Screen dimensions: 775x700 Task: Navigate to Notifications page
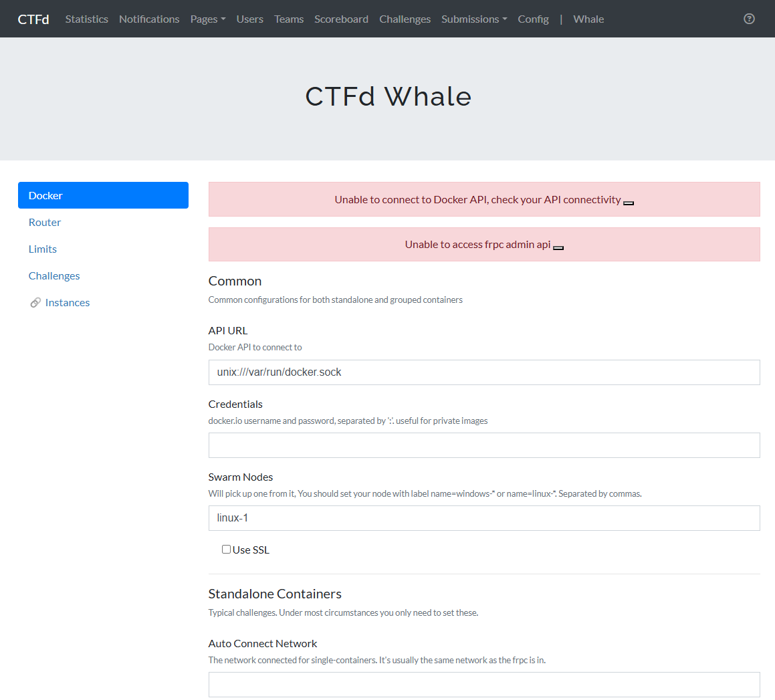(x=149, y=19)
